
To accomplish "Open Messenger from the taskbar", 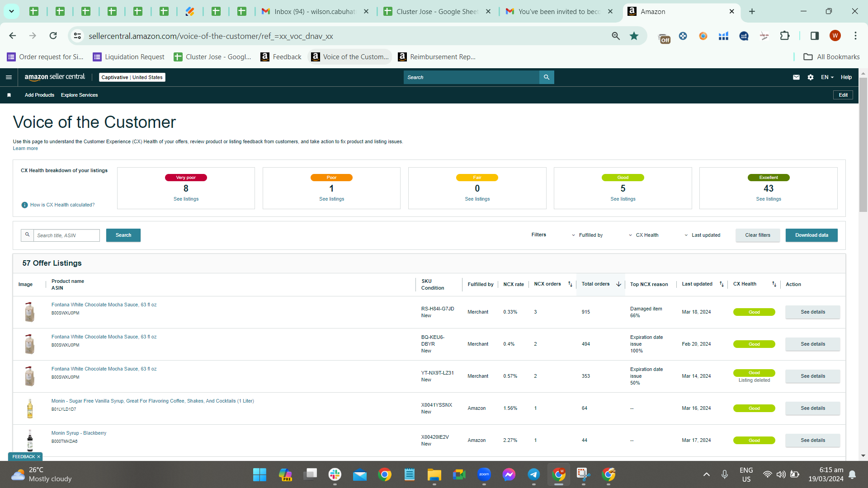I will coord(509,474).
